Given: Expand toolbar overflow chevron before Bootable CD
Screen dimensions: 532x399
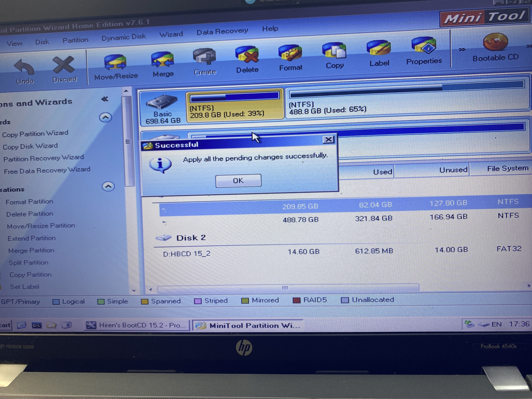Looking at the screenshot, I should tap(462, 49).
